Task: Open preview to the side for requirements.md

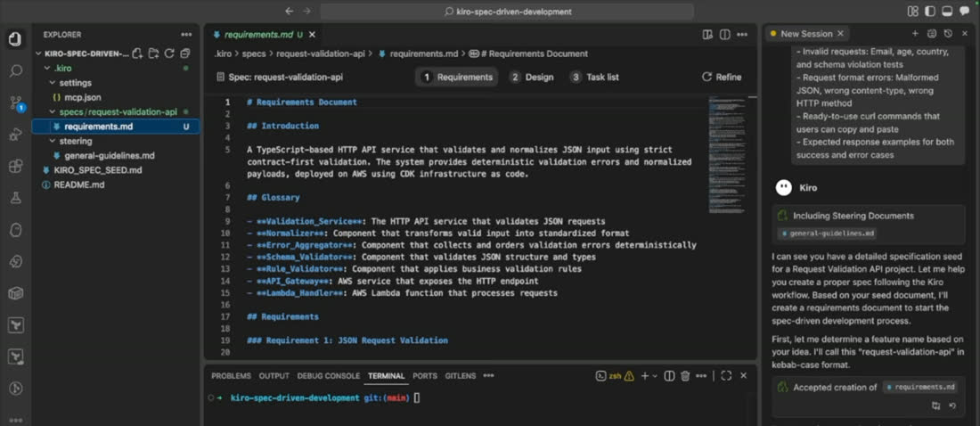Action: coord(707,35)
